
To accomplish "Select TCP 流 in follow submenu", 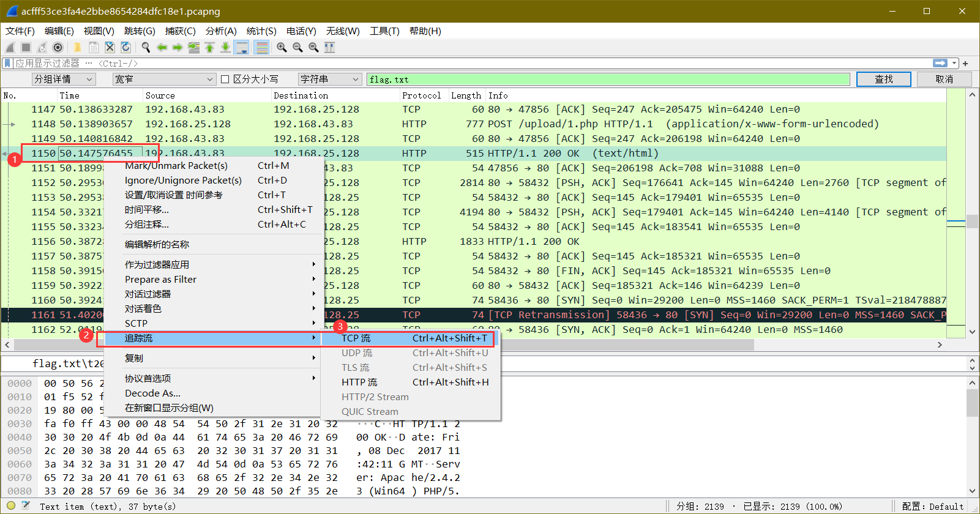I will 411,338.
